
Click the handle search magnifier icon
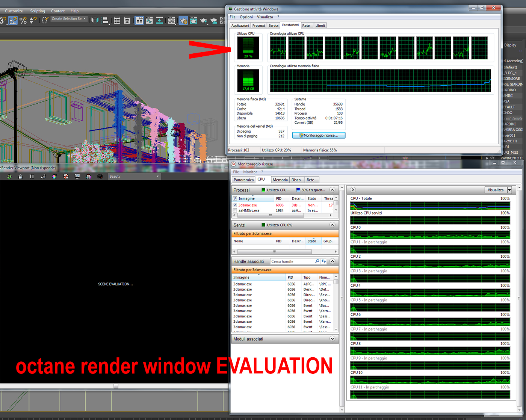tap(317, 261)
